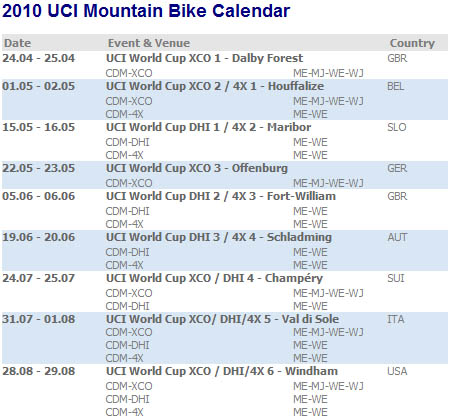
Task: Select the Date column header
Action: tap(18, 43)
